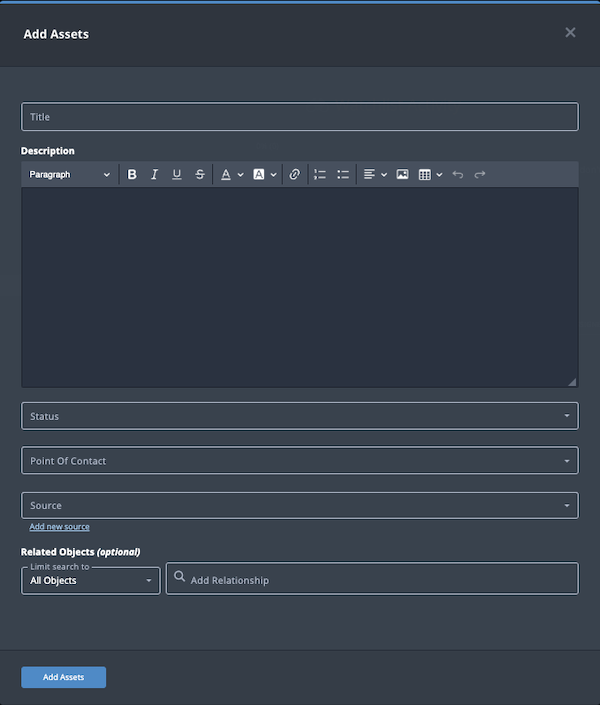Click the font color icon
The image size is (600, 705).
226,174
